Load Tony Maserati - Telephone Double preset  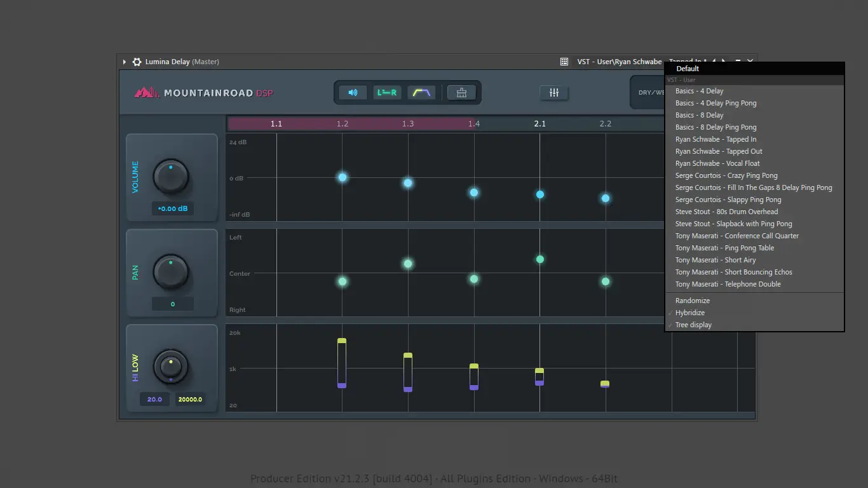point(754,284)
